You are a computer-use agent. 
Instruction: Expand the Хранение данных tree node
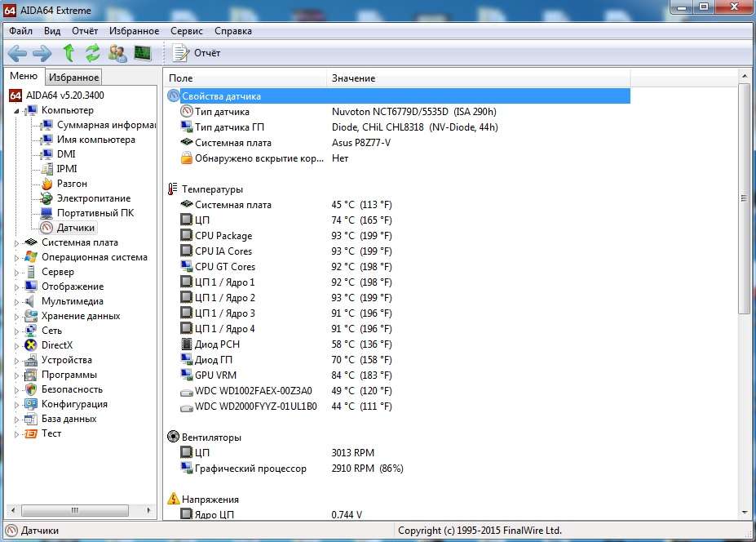(16, 317)
